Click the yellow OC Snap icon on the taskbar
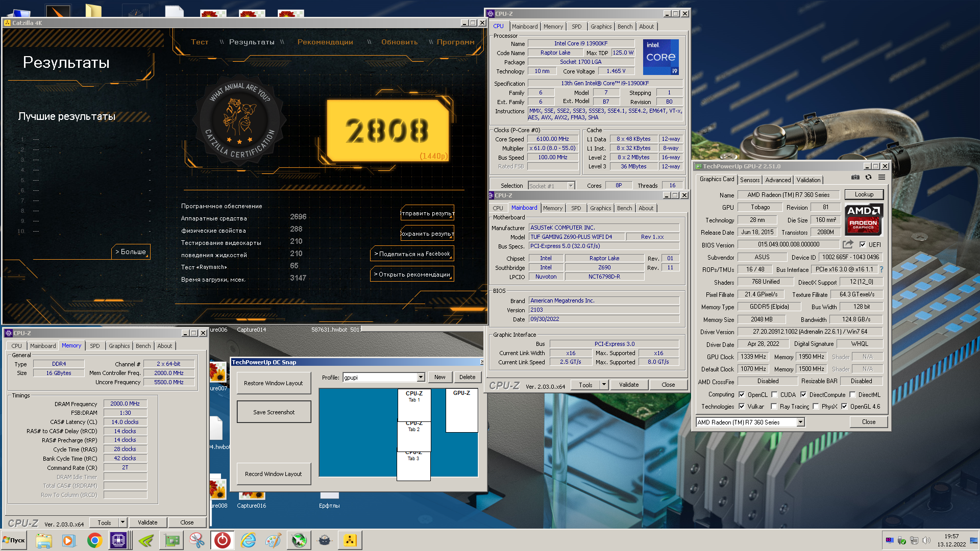Image resolution: width=980 pixels, height=551 pixels. (350, 540)
